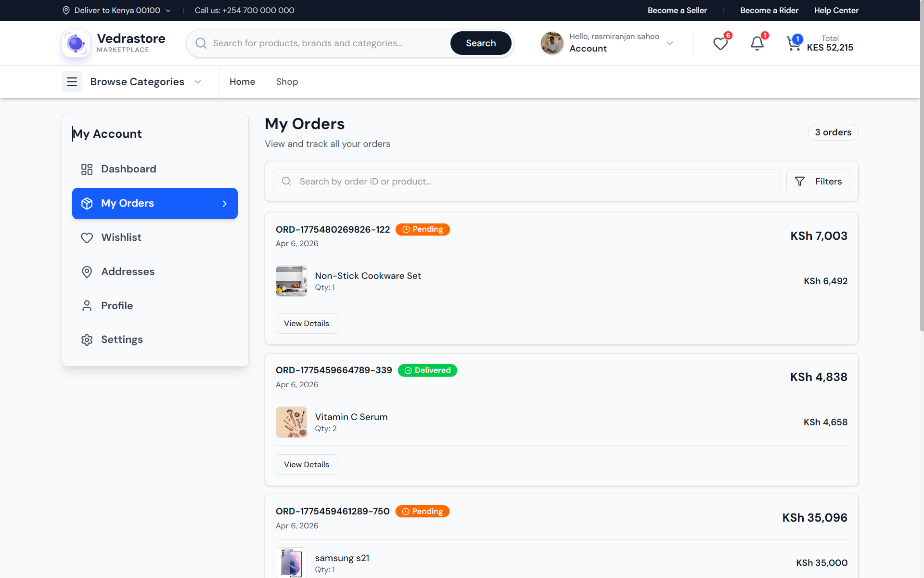Open the wishlist heart icon in header

[720, 44]
